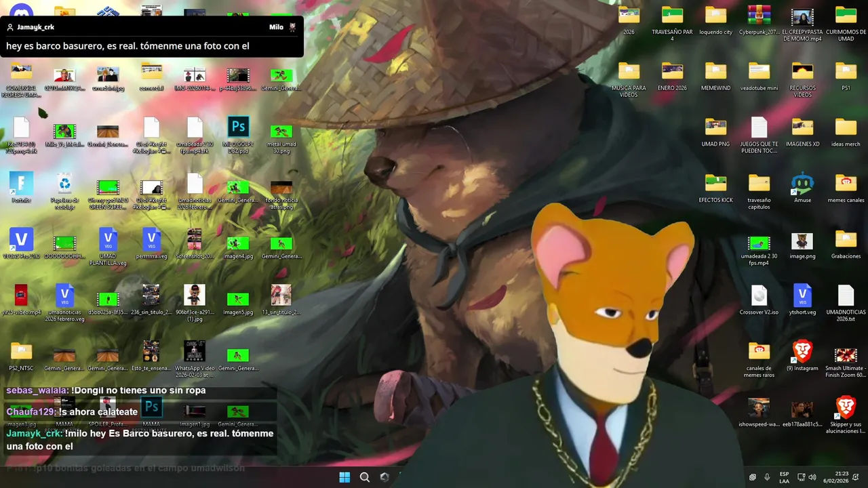Select the ishowspeed-wa file
868x488 pixels.
(759, 413)
